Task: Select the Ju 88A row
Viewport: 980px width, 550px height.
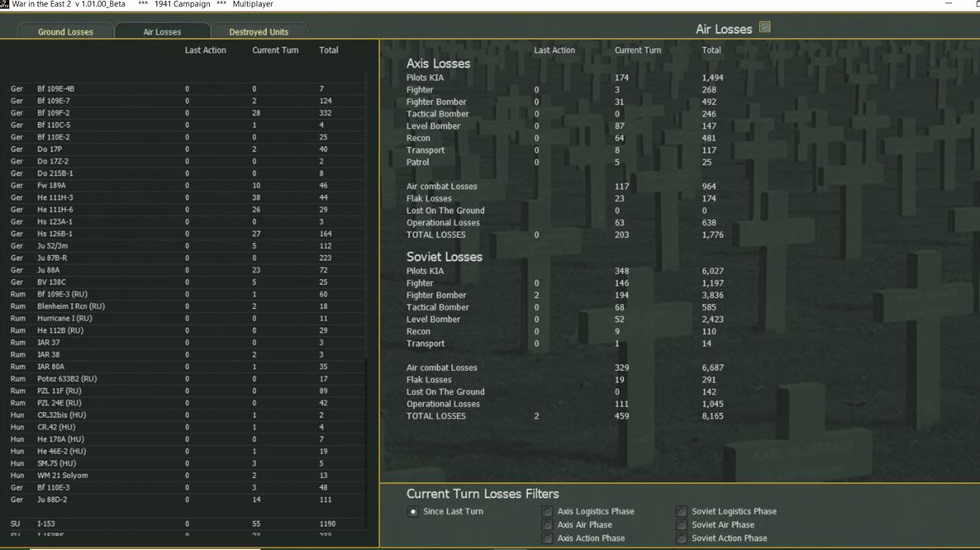Action: (186, 270)
